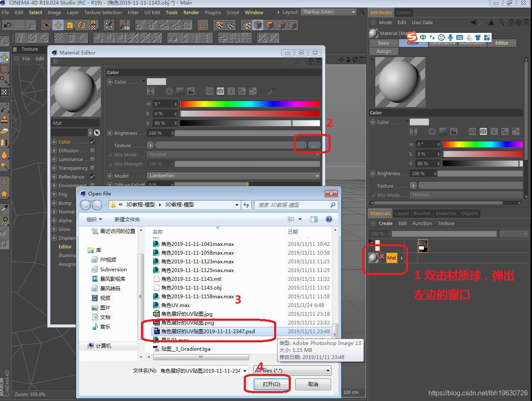Enable the Diffusion channel checkbox
The width and height of the screenshot is (532, 401).
tap(92, 151)
